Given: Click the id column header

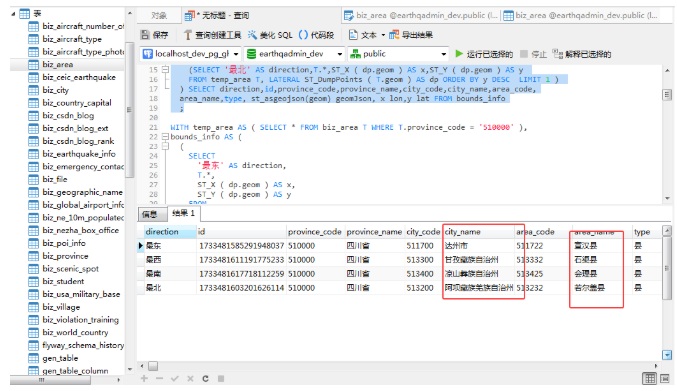Looking at the screenshot, I should coord(241,232).
